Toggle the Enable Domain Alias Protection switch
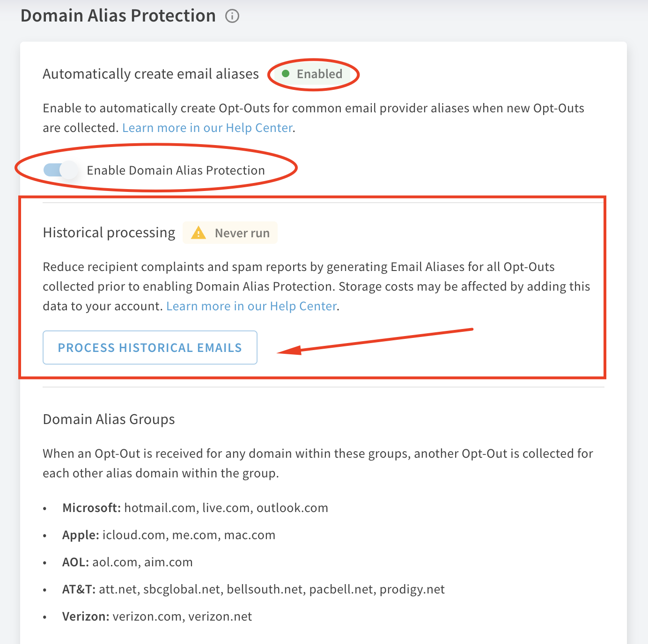This screenshot has height=644, width=648. [61, 170]
